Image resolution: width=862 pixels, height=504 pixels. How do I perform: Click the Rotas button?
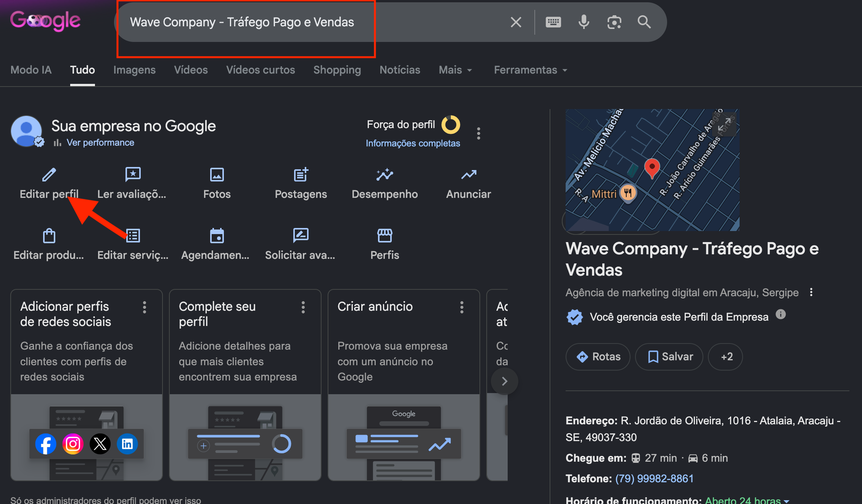point(598,357)
